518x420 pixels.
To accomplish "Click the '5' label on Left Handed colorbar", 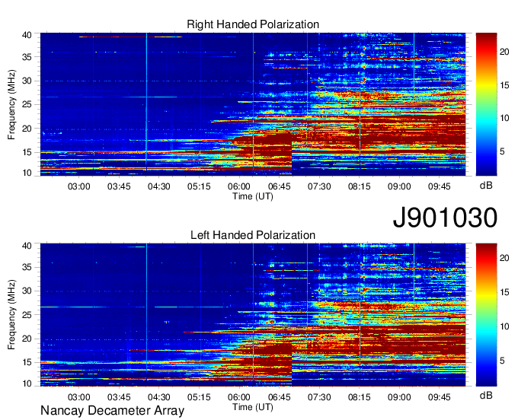I will coord(502,361).
